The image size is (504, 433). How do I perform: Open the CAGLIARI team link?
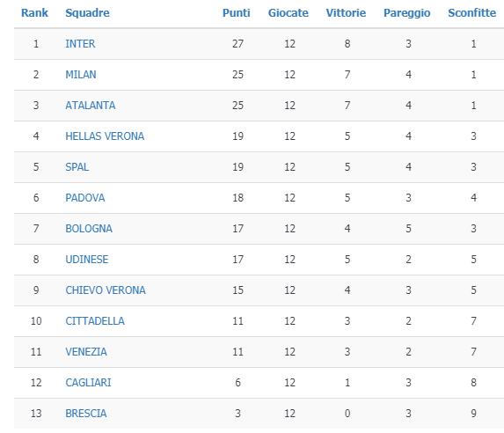click(88, 383)
